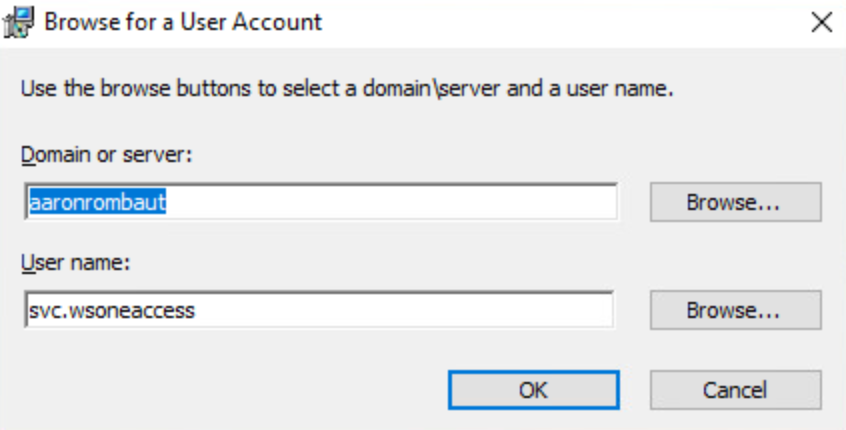This screenshot has height=430, width=846.
Task: Click the "Browse for a User Account" title text
Action: [x=182, y=22]
